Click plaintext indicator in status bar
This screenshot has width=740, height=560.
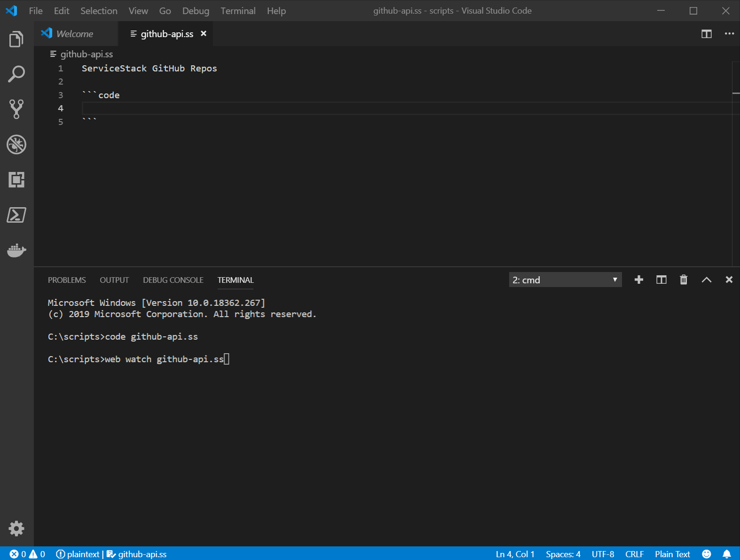[78, 554]
